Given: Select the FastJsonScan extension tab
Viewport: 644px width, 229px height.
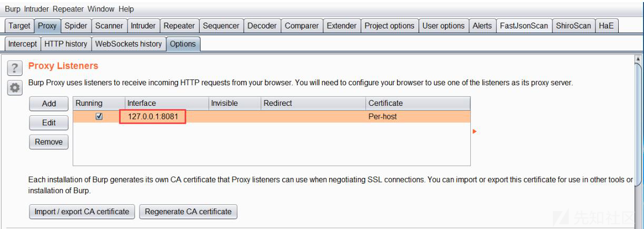Looking at the screenshot, I should (524, 25).
